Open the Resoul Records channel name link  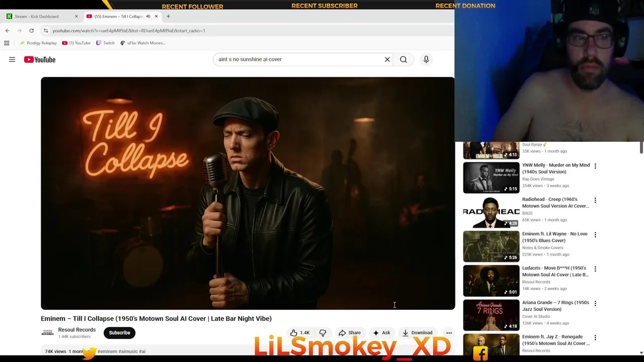tap(76, 330)
